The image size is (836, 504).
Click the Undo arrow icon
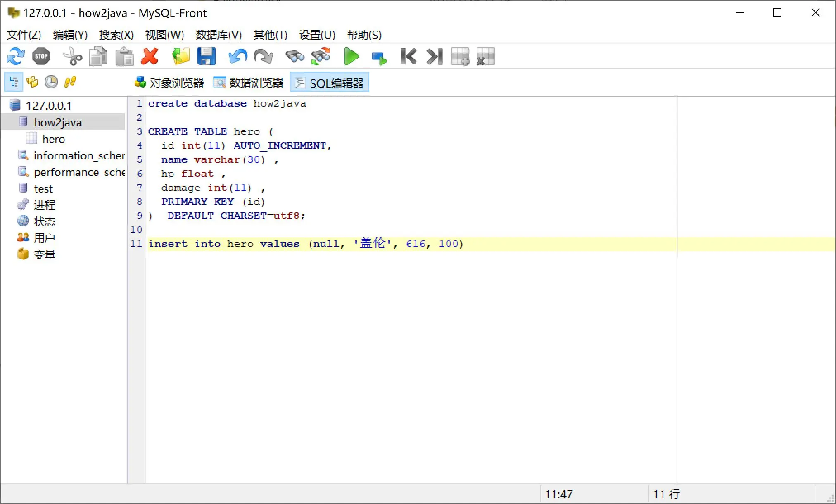237,56
